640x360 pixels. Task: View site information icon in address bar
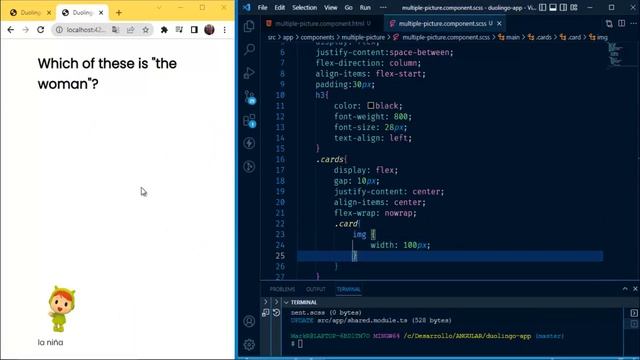(x=59, y=30)
